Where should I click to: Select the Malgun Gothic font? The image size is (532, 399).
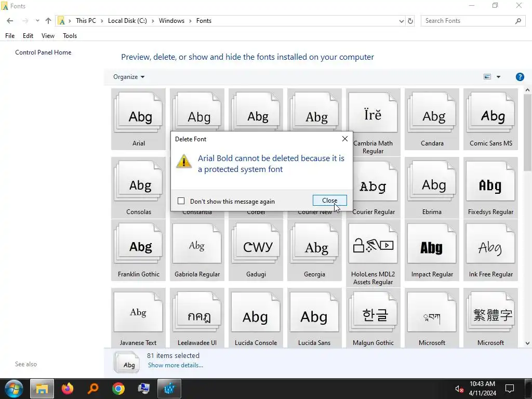coord(373,317)
